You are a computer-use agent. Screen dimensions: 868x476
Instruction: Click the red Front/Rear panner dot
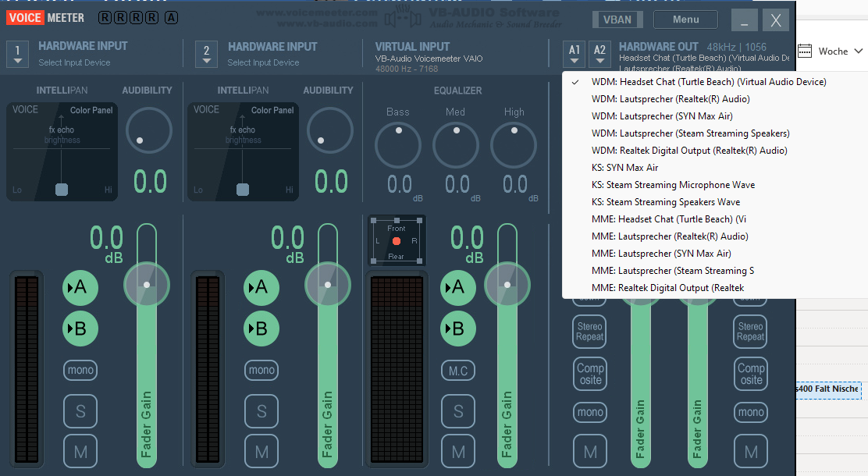397,241
